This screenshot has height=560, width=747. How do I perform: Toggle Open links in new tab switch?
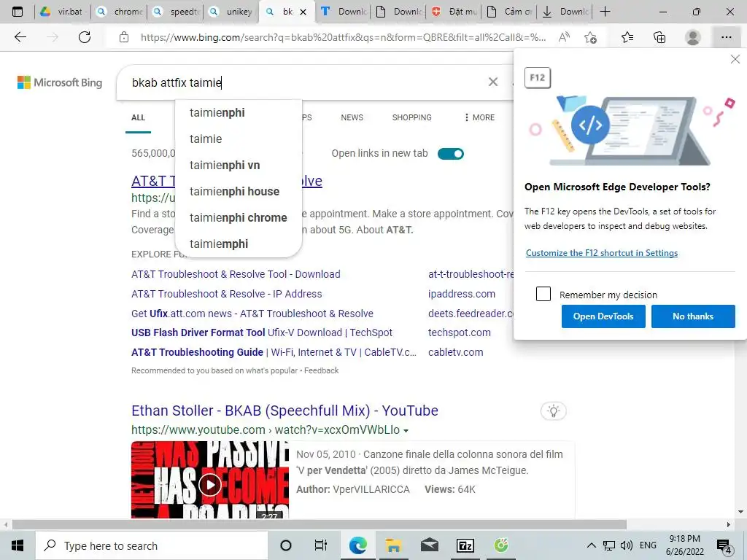point(451,154)
